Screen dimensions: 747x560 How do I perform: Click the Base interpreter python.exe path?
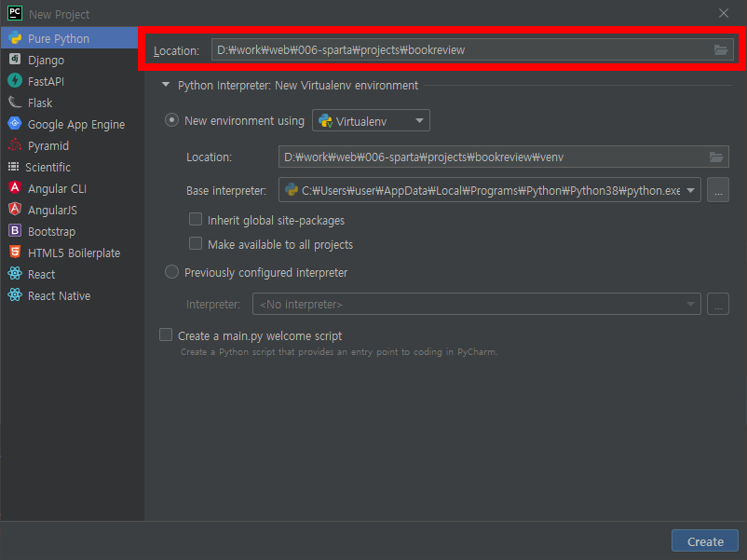point(491,191)
